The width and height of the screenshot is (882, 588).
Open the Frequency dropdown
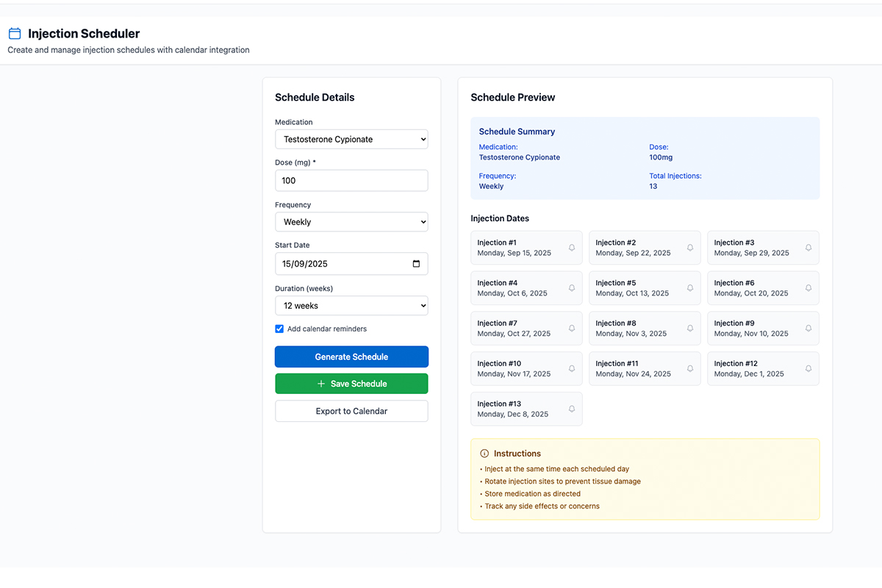click(x=351, y=221)
